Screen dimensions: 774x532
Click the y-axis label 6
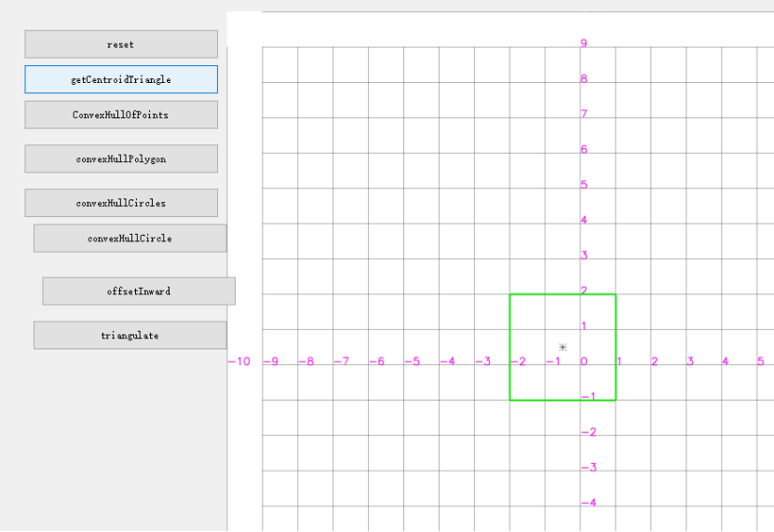click(x=584, y=150)
